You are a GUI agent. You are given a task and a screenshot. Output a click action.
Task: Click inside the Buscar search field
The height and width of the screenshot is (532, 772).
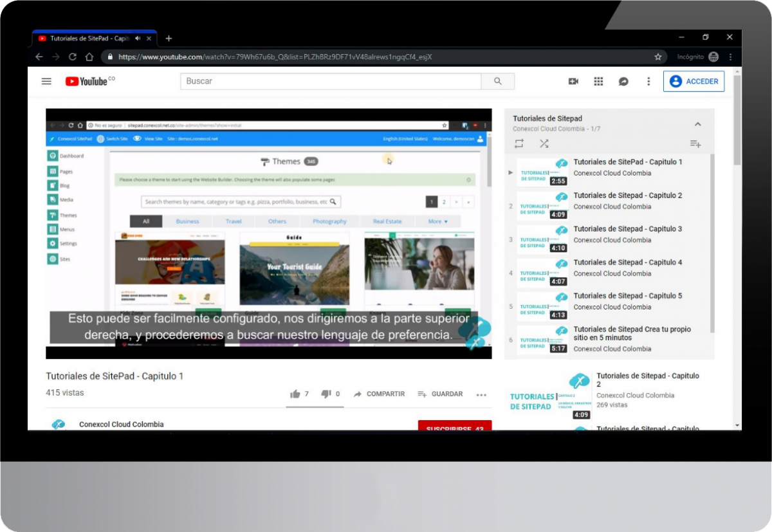pyautogui.click(x=322, y=81)
